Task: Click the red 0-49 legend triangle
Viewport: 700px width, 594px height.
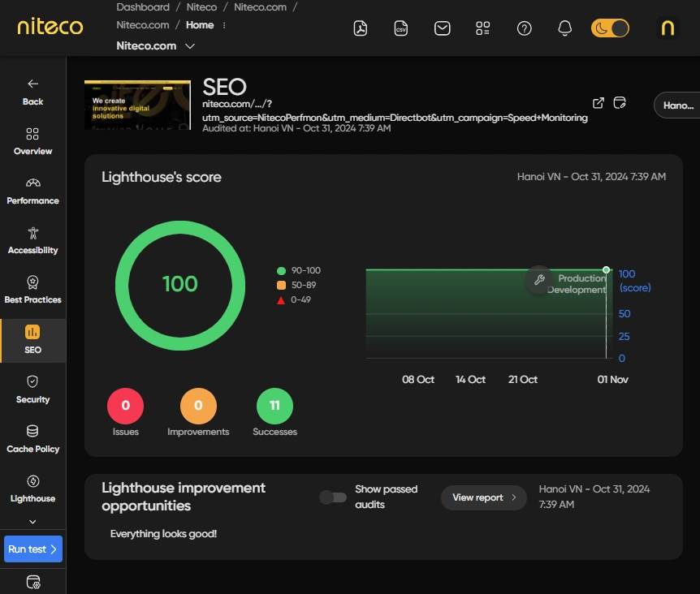Action: point(281,300)
